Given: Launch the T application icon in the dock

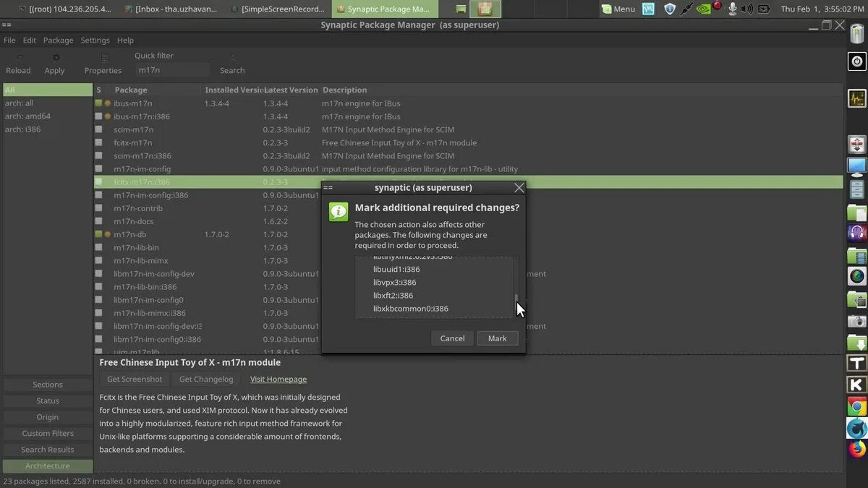Looking at the screenshot, I should pyautogui.click(x=857, y=364).
